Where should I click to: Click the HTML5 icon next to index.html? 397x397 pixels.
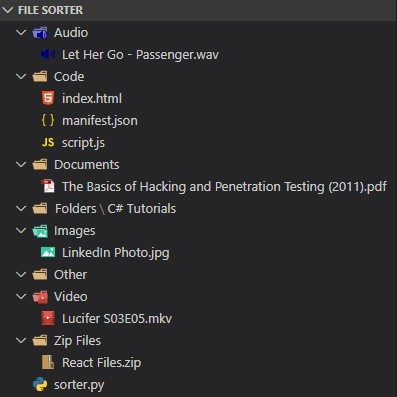point(48,98)
